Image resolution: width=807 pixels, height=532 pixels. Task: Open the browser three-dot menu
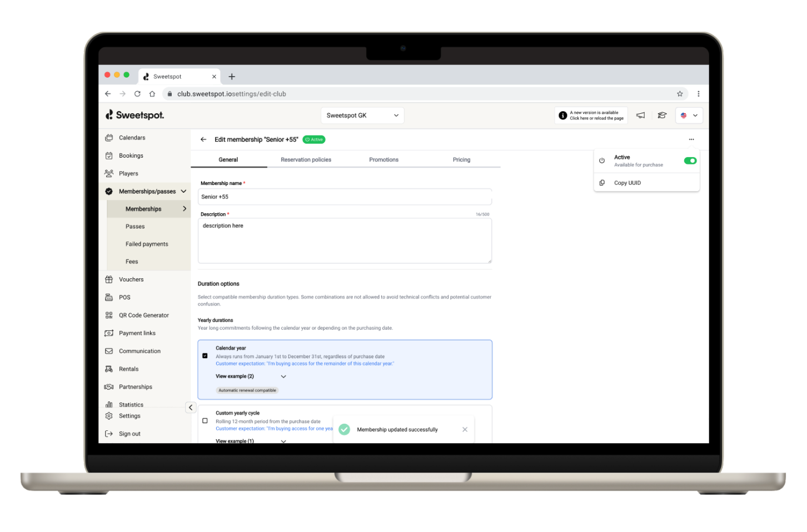699,94
